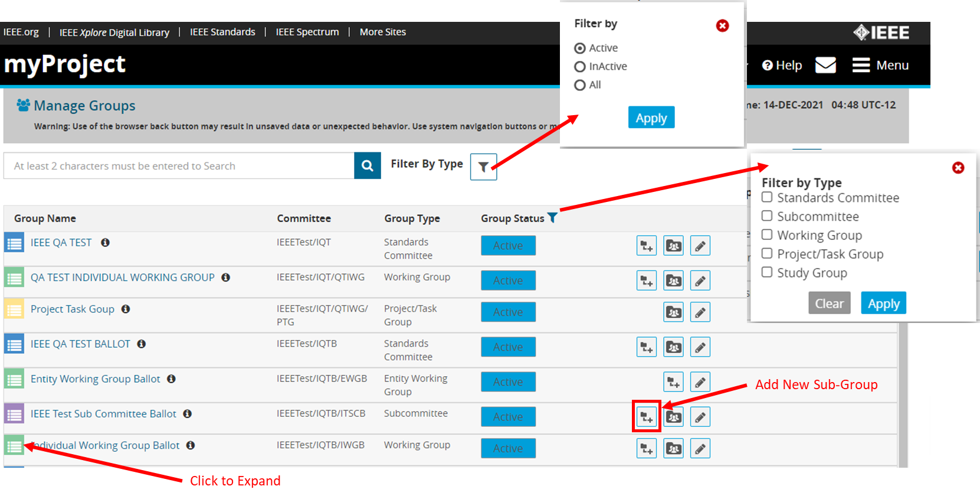Toggle Active status for IEEE QA TEST

coord(508,246)
